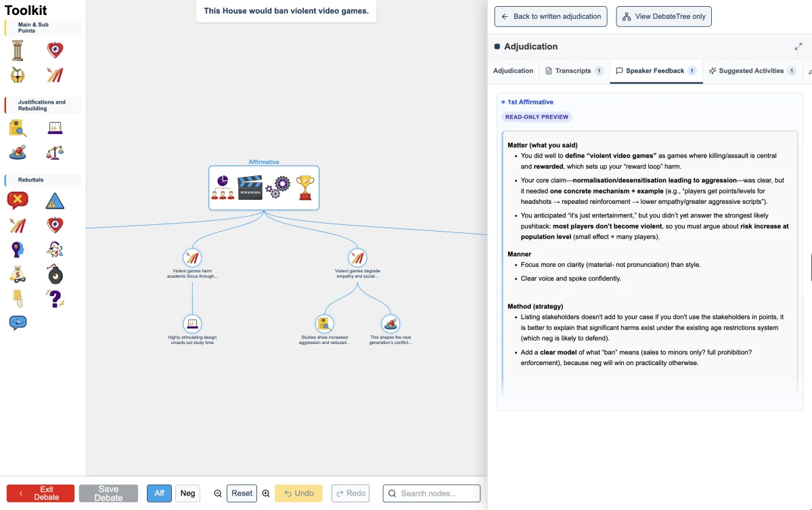
Task: Choose the purple question mark rebuttal icon
Action: click(55, 299)
